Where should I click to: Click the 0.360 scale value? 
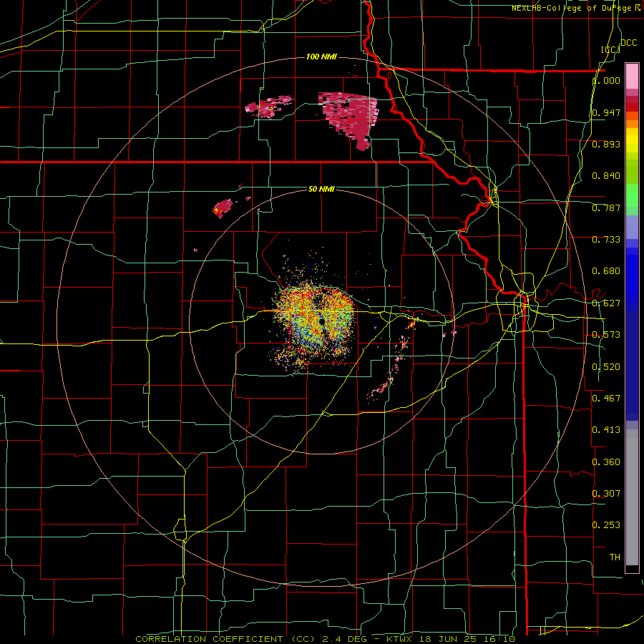tap(606, 462)
